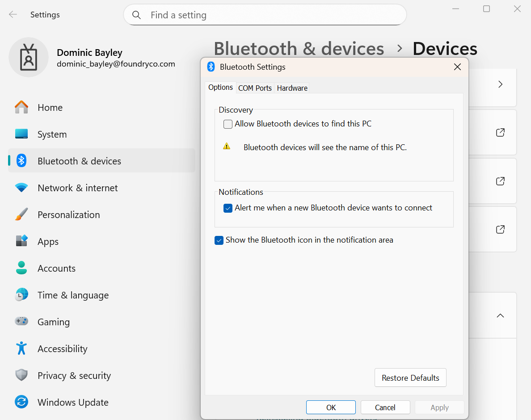Screen dimensions: 531x420
Task: Uncheck showing Bluetooth icon in notification area
Action: 219,240
